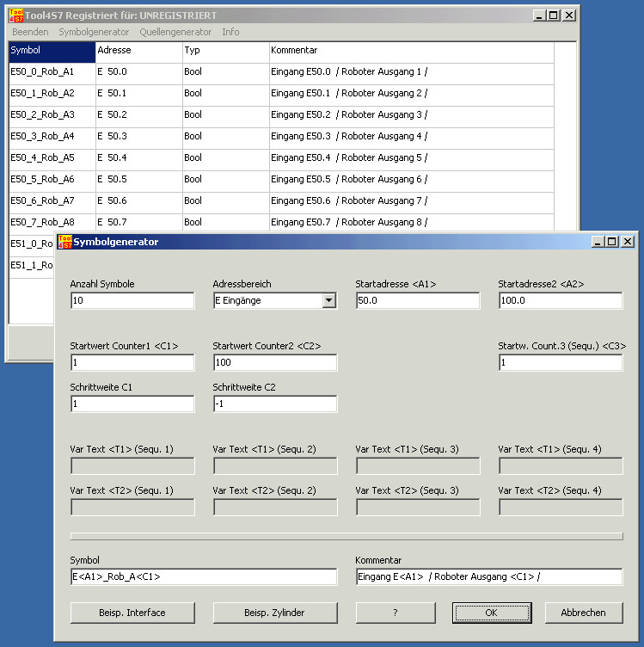Image resolution: width=644 pixels, height=647 pixels.
Task: Click the Abbrechen button
Action: [584, 613]
